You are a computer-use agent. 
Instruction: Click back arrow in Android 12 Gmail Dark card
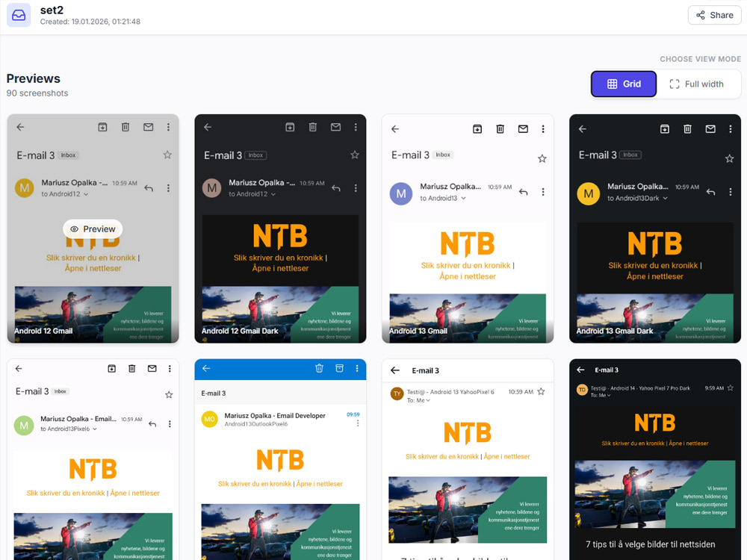208,127
